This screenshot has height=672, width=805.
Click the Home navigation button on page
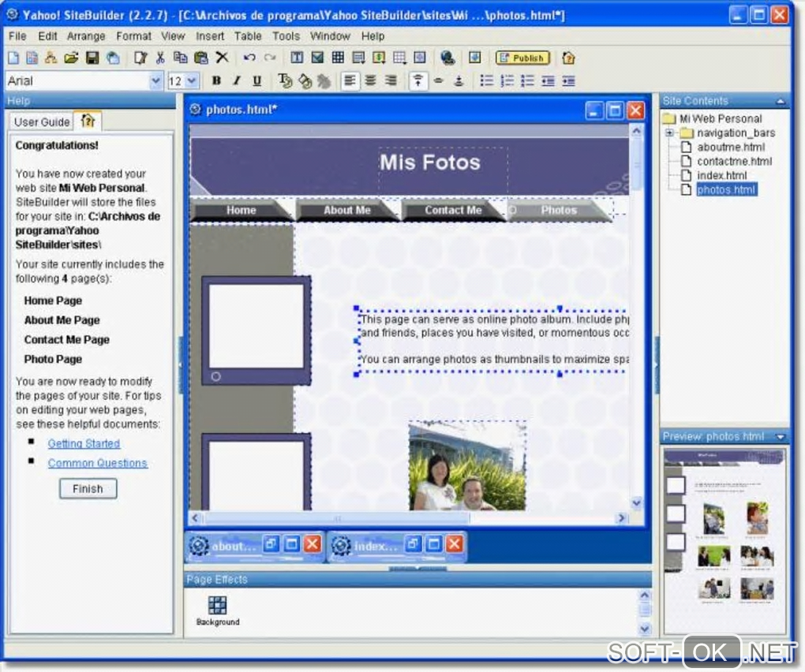click(241, 210)
